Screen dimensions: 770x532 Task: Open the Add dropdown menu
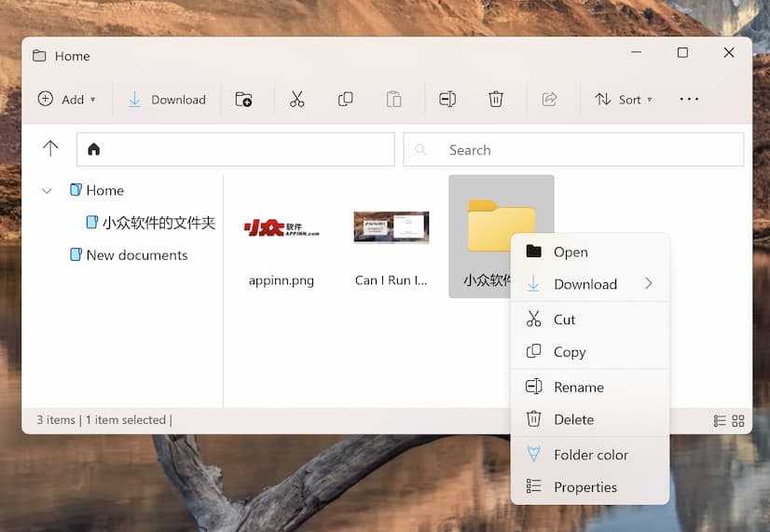coord(66,100)
